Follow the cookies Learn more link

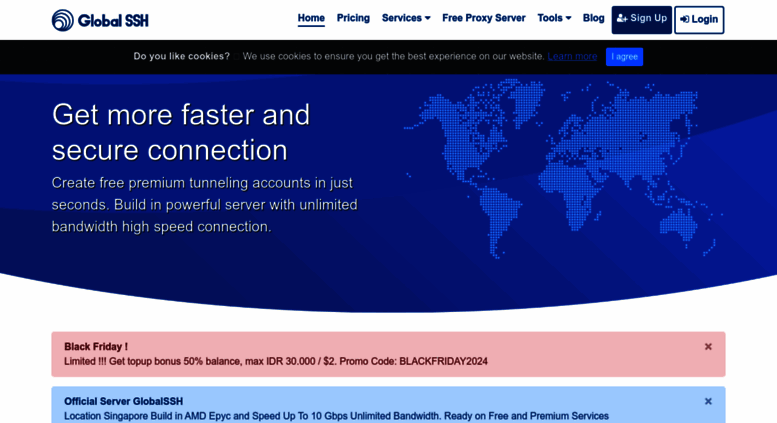click(x=572, y=56)
